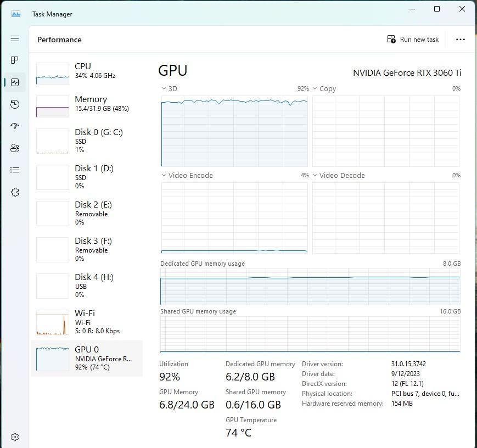Minimize the Task Manager window
The width and height of the screenshot is (477, 448).
tap(412, 9)
